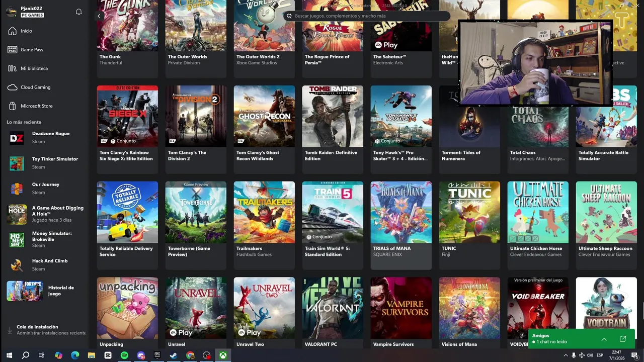Open Windows taskbar search
The width and height of the screenshot is (644, 362).
point(26,355)
